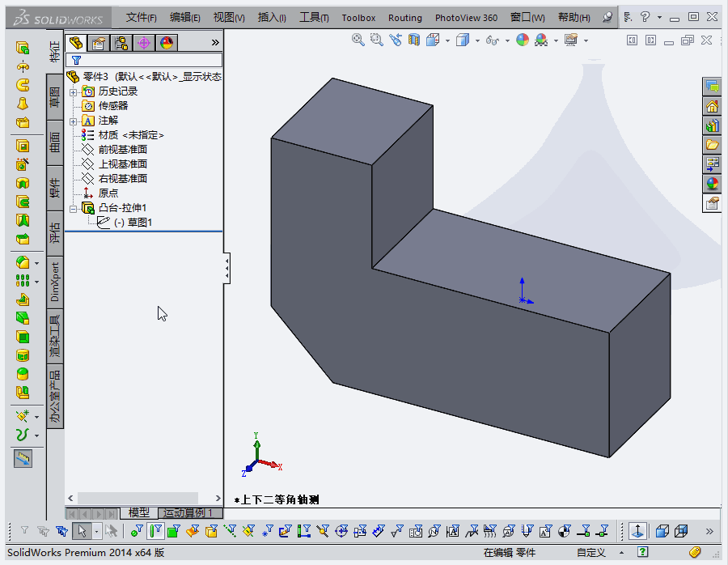
Task: Click the Rib feature icon
Action: tap(23, 299)
